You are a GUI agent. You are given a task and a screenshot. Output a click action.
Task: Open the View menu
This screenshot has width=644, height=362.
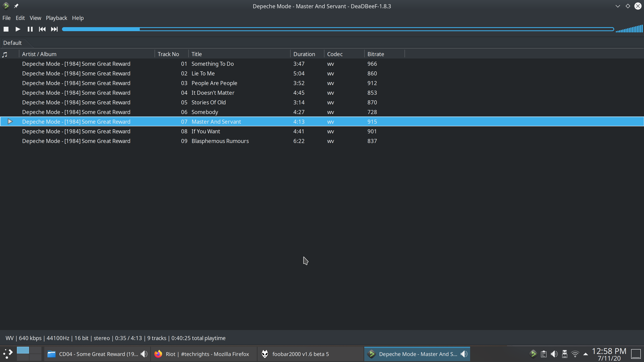coord(35,18)
